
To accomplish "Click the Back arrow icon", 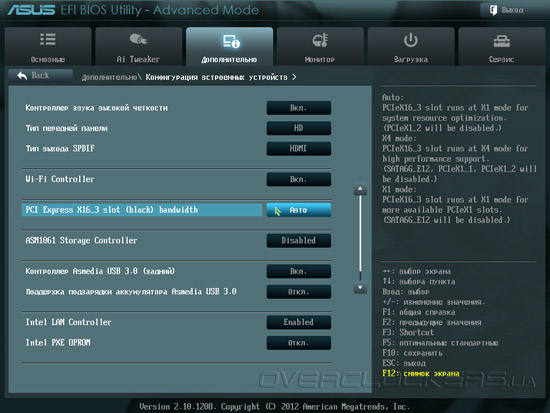I will [x=22, y=75].
